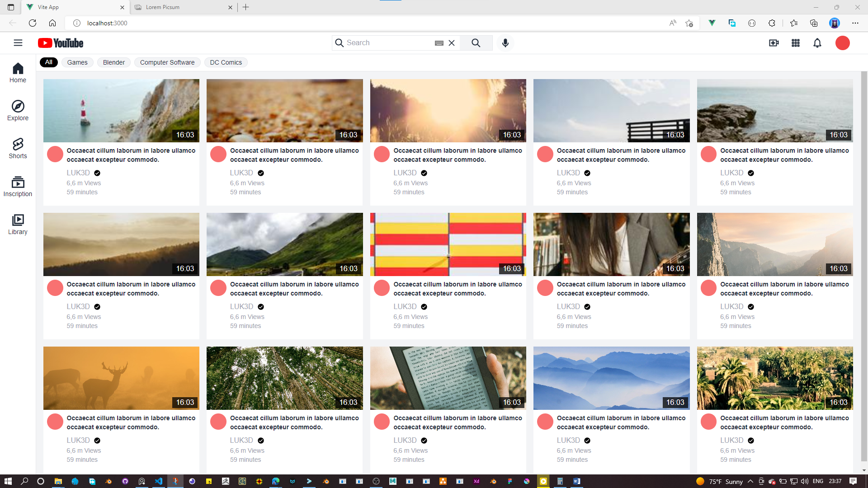Image resolution: width=868 pixels, height=488 pixels.
Task: Select the DC Comics filter chip
Action: pyautogui.click(x=226, y=62)
